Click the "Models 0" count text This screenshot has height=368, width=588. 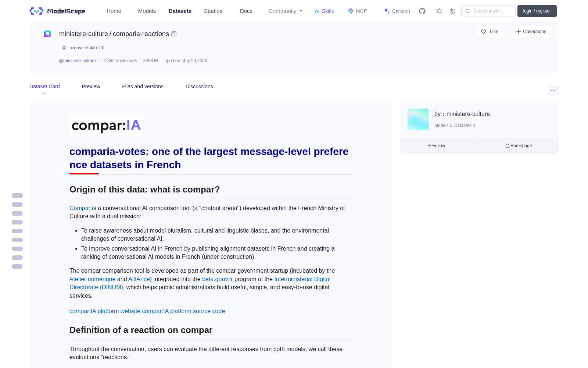pyautogui.click(x=443, y=125)
